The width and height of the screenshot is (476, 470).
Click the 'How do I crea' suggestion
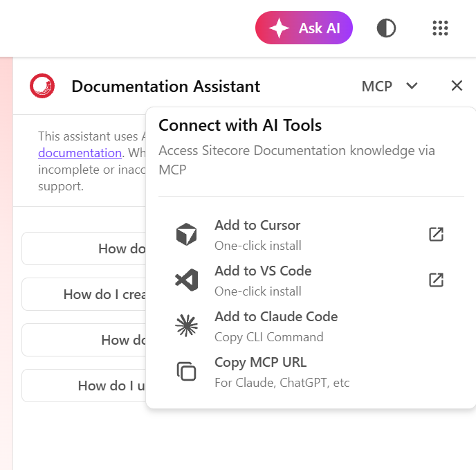(x=84, y=294)
